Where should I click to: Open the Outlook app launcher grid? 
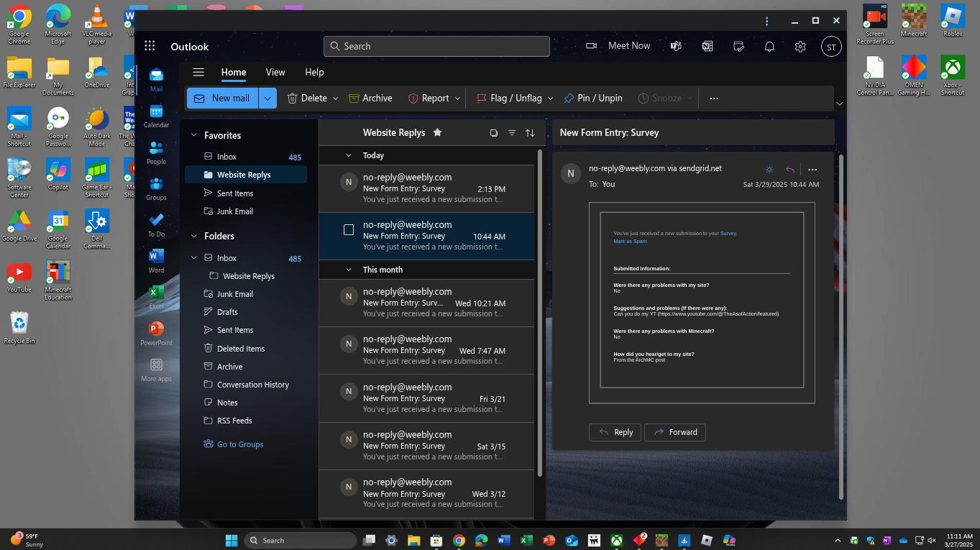[150, 46]
